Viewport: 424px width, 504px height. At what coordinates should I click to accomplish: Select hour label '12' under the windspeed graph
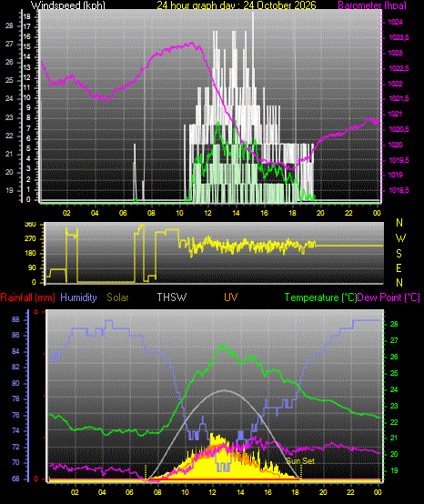pos(208,213)
